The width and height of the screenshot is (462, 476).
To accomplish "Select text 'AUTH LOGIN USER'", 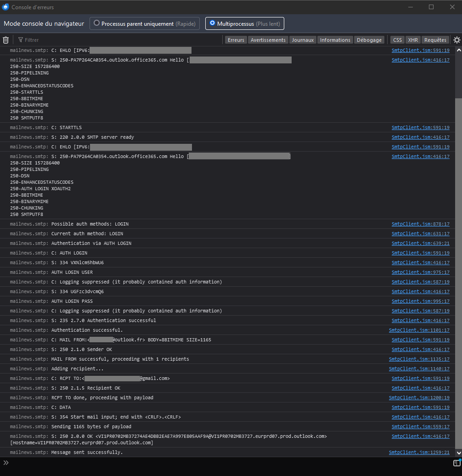I will click(x=72, y=272).
